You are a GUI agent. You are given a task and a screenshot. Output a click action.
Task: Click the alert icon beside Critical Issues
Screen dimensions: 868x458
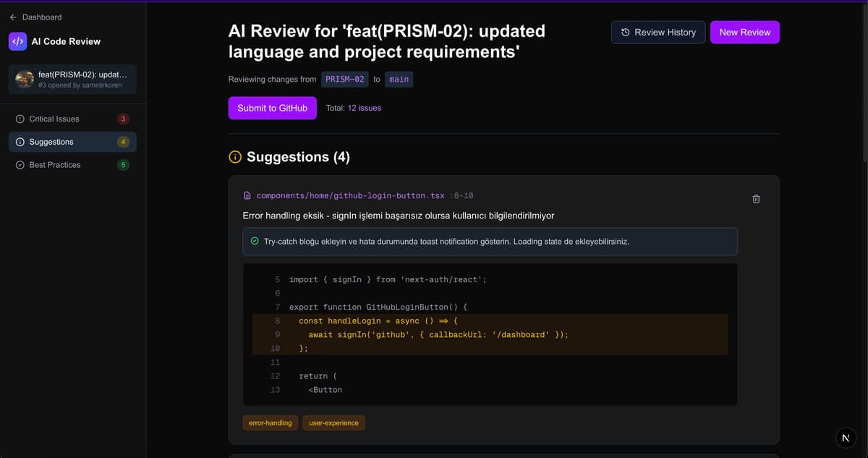pos(20,119)
